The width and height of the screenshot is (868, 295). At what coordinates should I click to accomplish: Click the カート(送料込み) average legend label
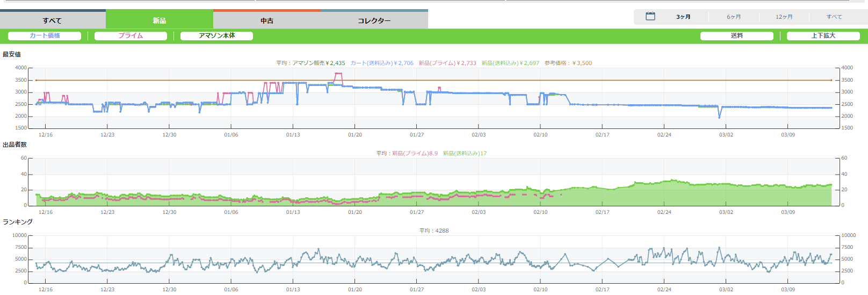coord(382,63)
